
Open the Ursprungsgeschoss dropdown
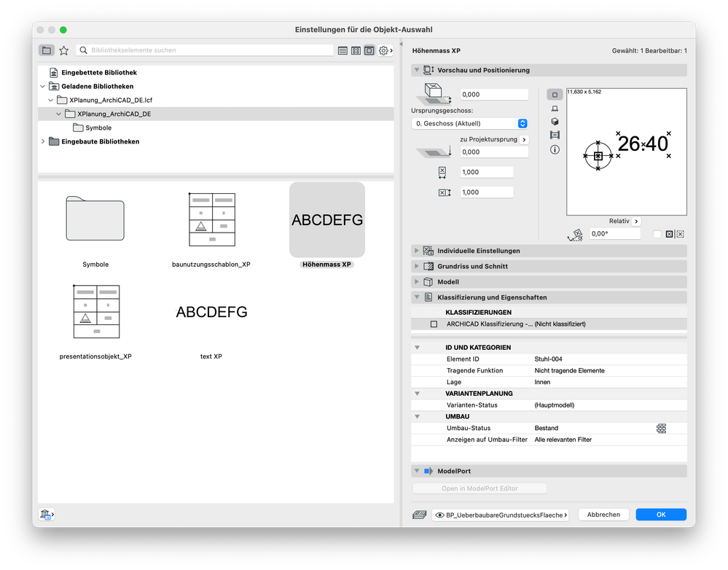pos(470,124)
